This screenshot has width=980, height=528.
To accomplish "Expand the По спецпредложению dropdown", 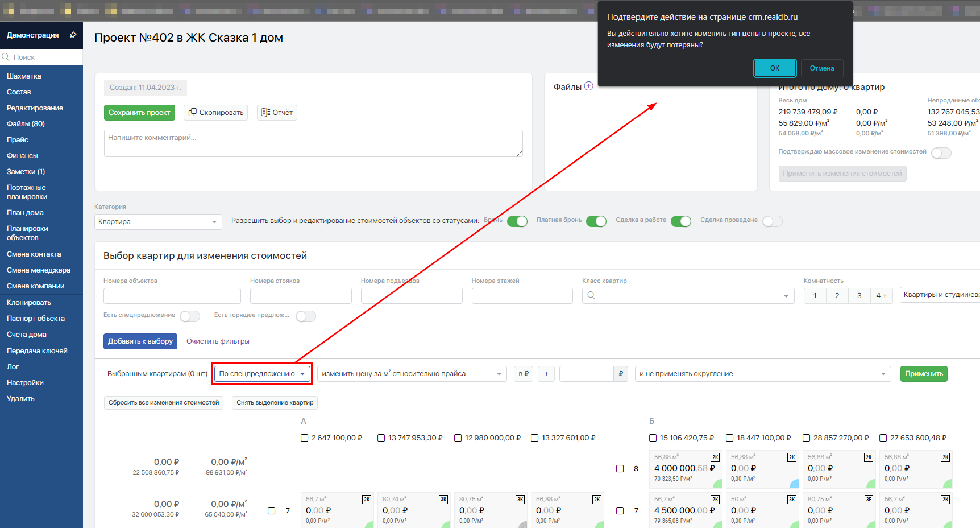I will click(x=262, y=374).
